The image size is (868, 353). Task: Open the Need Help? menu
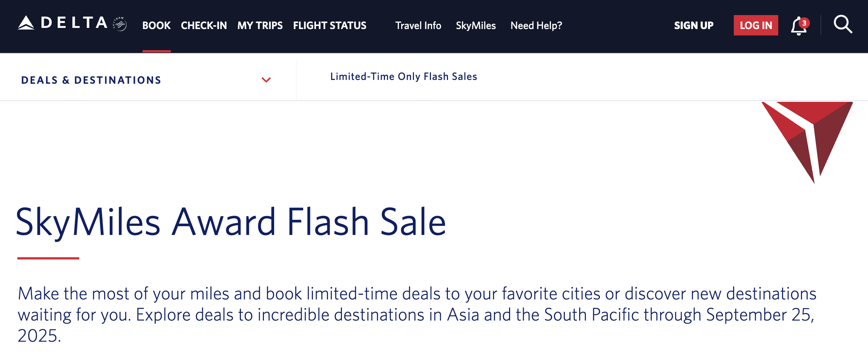click(536, 26)
